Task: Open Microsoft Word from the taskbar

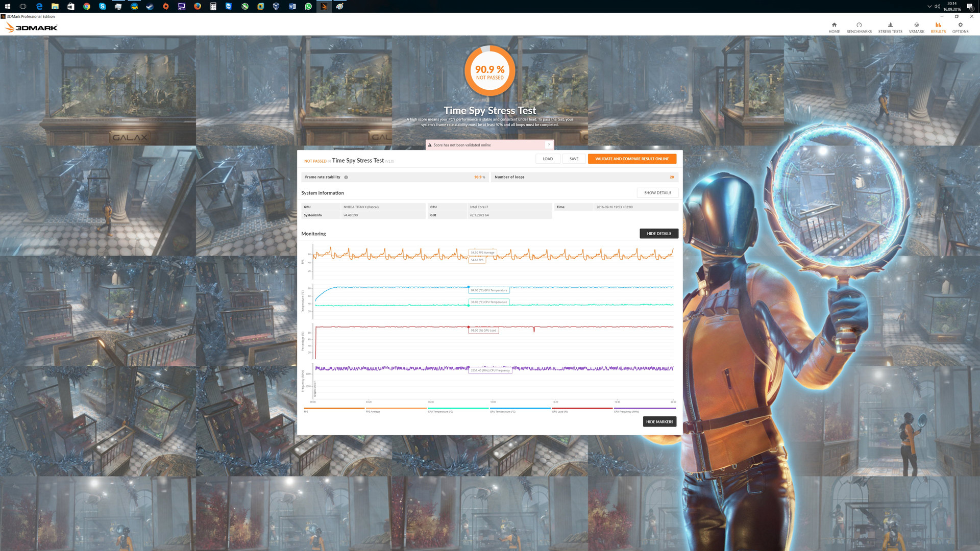Action: click(x=292, y=6)
